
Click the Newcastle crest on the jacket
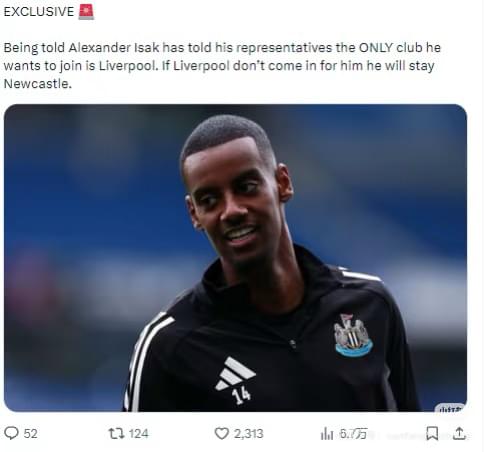pyautogui.click(x=353, y=335)
